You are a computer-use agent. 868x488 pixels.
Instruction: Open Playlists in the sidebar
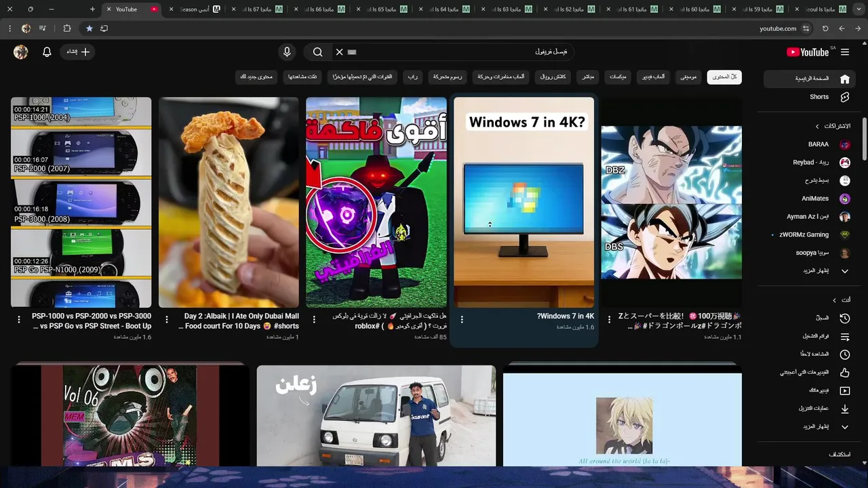(808, 336)
